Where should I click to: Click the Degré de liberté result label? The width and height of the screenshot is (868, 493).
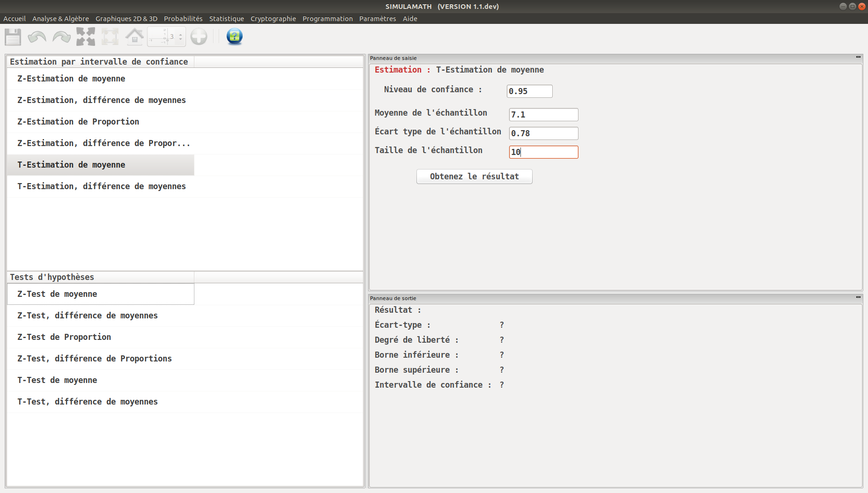coord(416,340)
